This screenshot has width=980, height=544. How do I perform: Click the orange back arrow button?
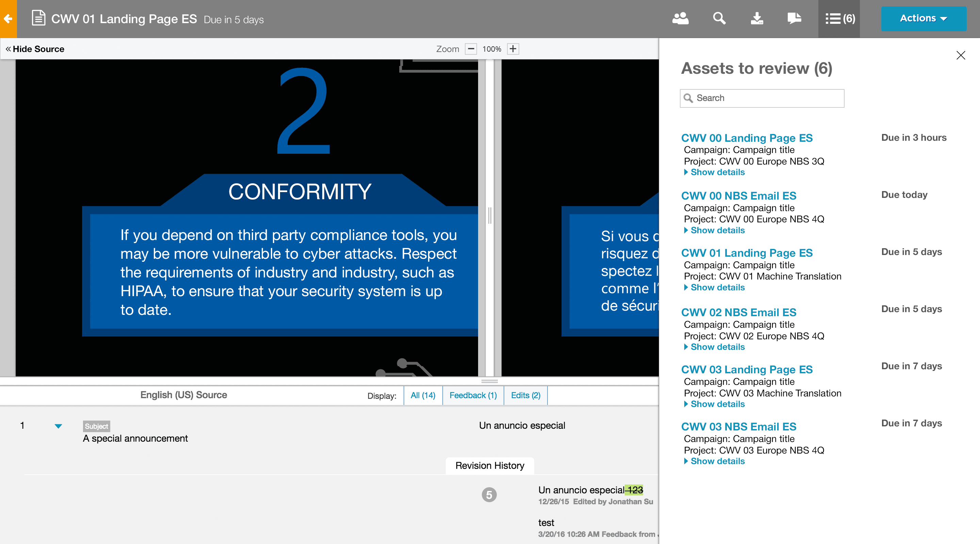pyautogui.click(x=8, y=19)
